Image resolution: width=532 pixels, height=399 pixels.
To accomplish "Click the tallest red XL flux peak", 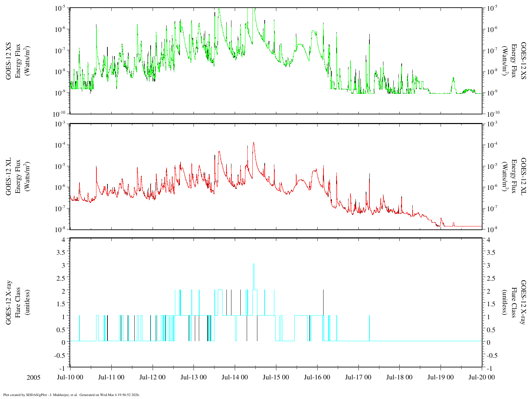I will tap(254, 143).
